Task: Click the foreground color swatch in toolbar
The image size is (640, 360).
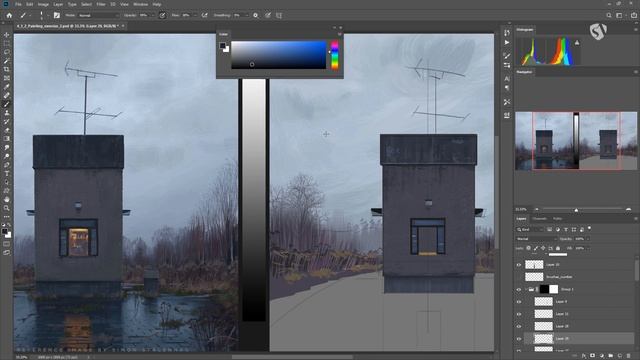Action: [x=4, y=231]
